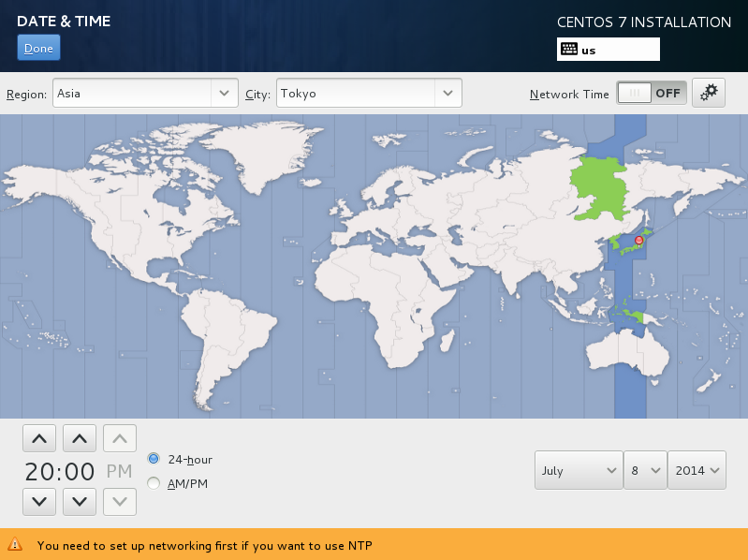Click the Region label
Viewport: 748px width, 560px height.
pyautogui.click(x=27, y=95)
